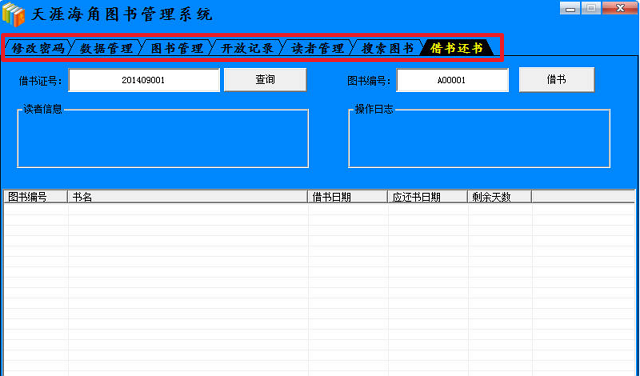Switch to the 搜索图书 tab

point(387,48)
